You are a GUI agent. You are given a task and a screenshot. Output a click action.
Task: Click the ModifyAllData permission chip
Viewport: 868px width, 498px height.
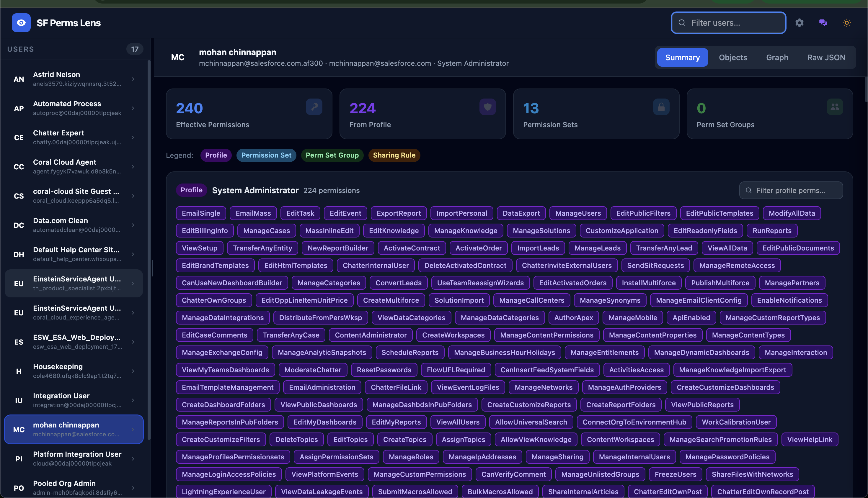(792, 213)
